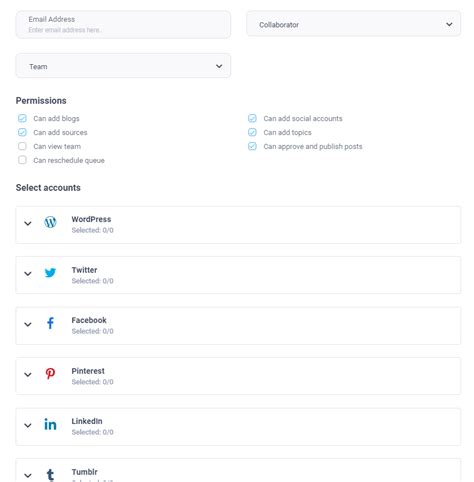Uncheck Can add social accounts permission
The width and height of the screenshot is (474, 482).
point(252,118)
